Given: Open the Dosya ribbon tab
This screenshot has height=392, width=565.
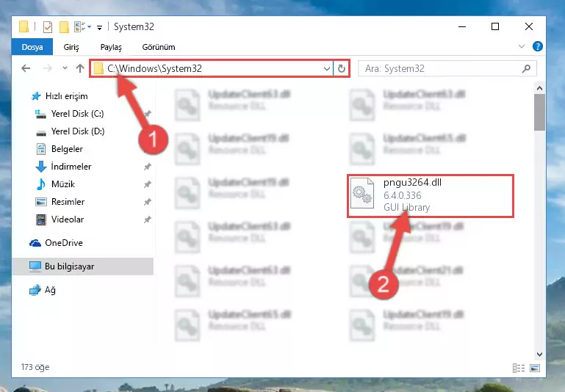Looking at the screenshot, I should point(32,47).
